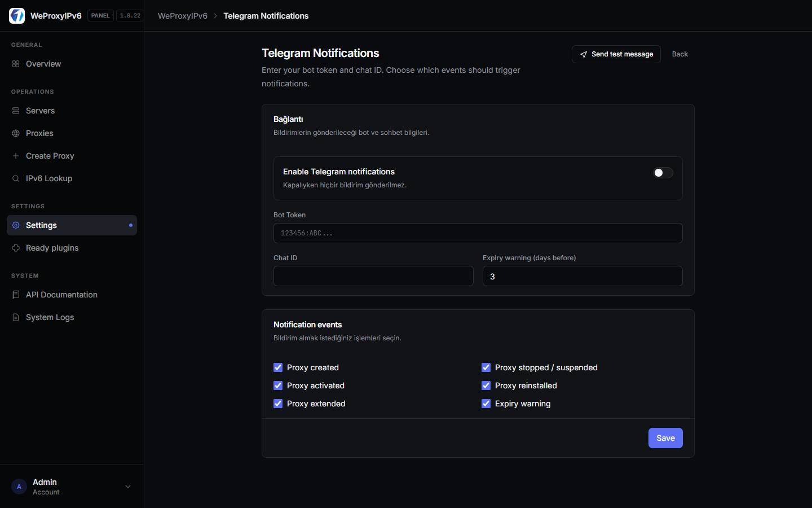Viewport: 812px width, 508px height.
Task: Select Create Proxy in sidebar
Action: point(72,156)
